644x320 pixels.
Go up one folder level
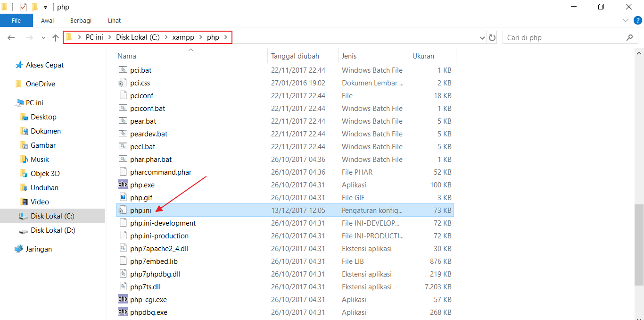tap(56, 38)
